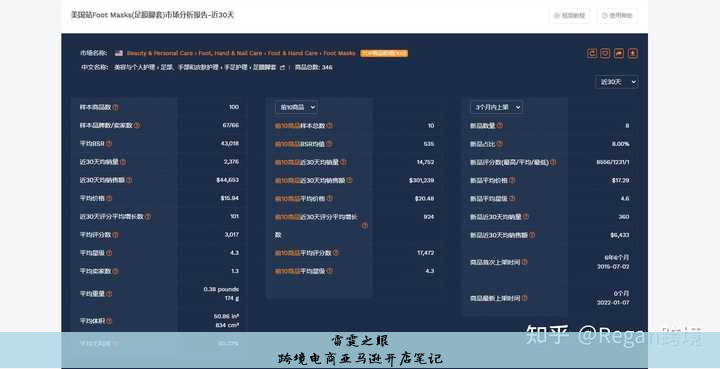This screenshot has height=369, width=720.
Task: Click help icon beside 前10商品样本总数
Action: click(329, 125)
